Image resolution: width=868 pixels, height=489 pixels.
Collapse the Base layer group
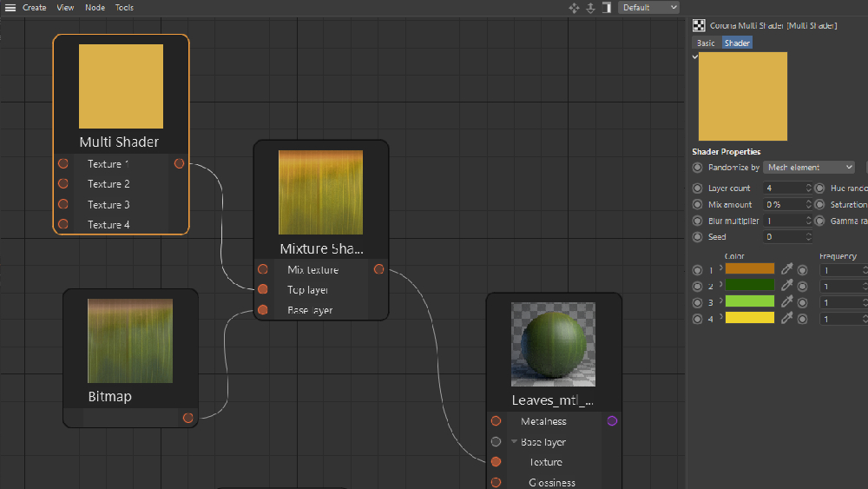click(x=514, y=442)
